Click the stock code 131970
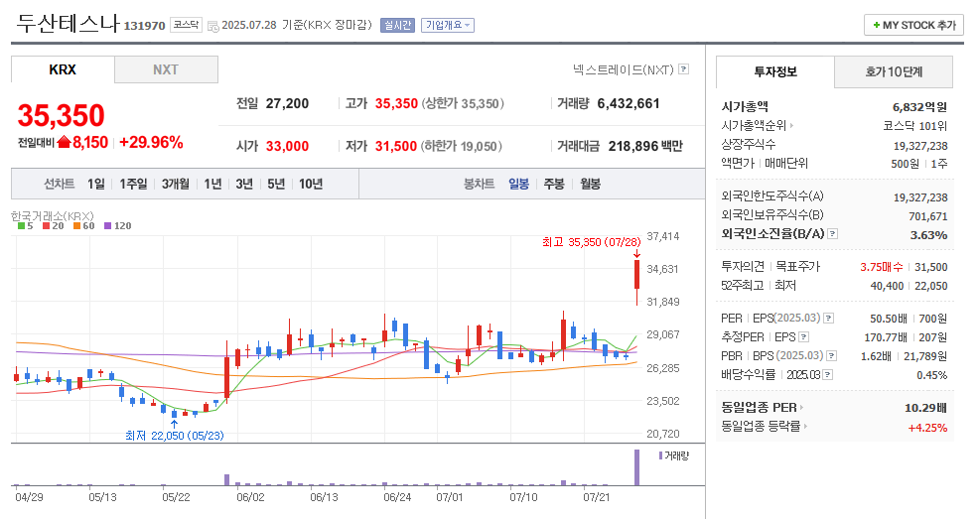This screenshot has width=980, height=519. pyautogui.click(x=144, y=26)
